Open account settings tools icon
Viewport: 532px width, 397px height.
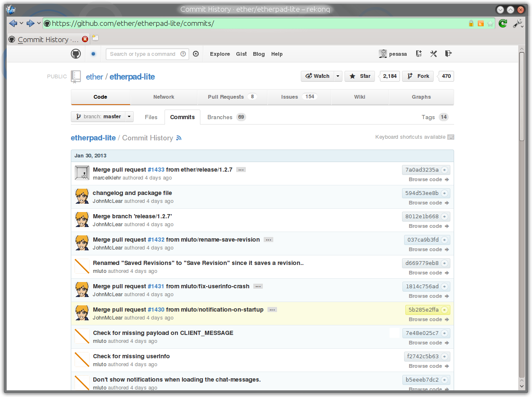click(434, 53)
